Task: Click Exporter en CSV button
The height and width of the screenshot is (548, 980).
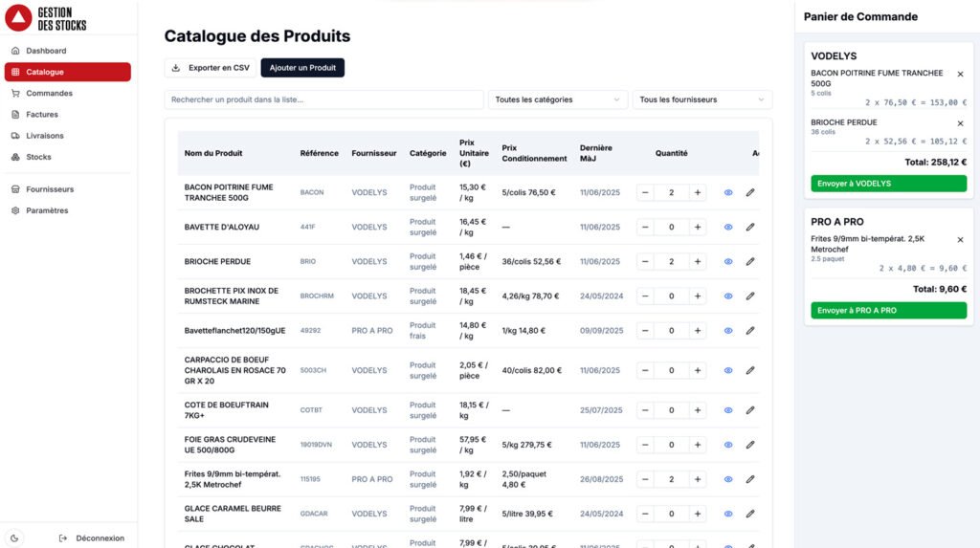Action: (x=210, y=68)
